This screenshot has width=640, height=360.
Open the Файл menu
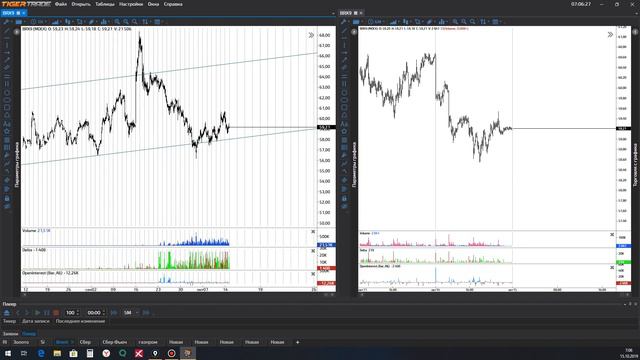click(60, 4)
